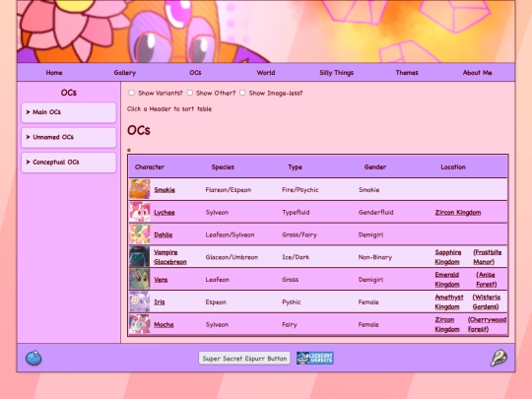Image resolution: width=532 pixels, height=399 pixels.
Task: Enable the Show Image-less checkbox
Action: (x=242, y=93)
